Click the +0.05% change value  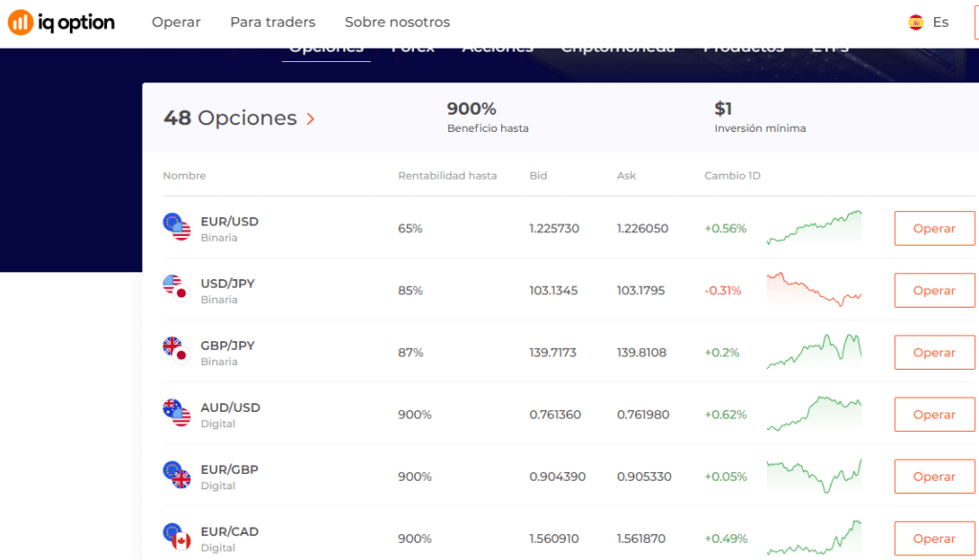[x=726, y=476]
